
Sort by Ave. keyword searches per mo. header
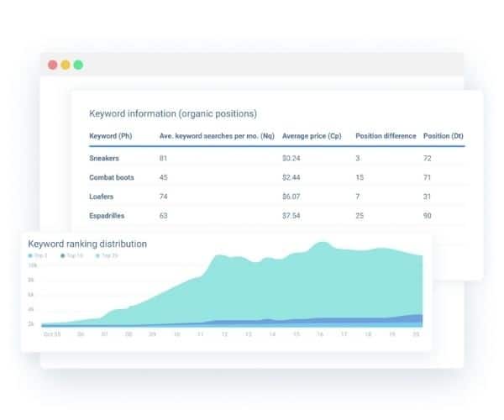pos(217,136)
